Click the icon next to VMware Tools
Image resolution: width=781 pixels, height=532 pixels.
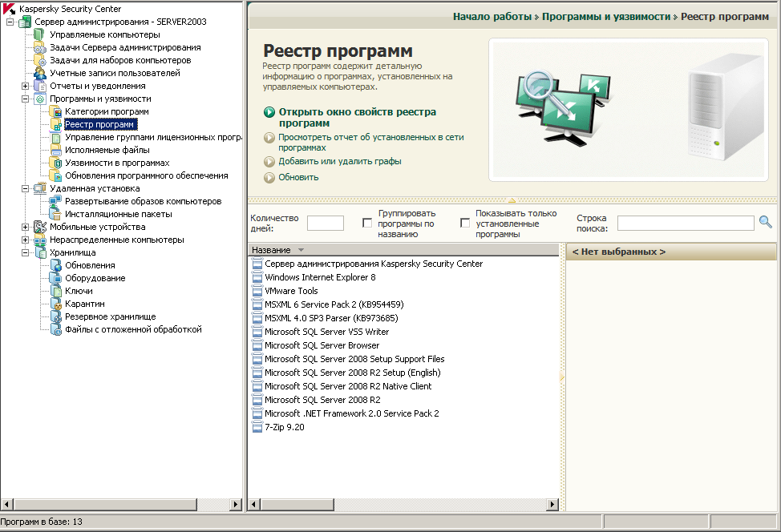pyautogui.click(x=257, y=291)
